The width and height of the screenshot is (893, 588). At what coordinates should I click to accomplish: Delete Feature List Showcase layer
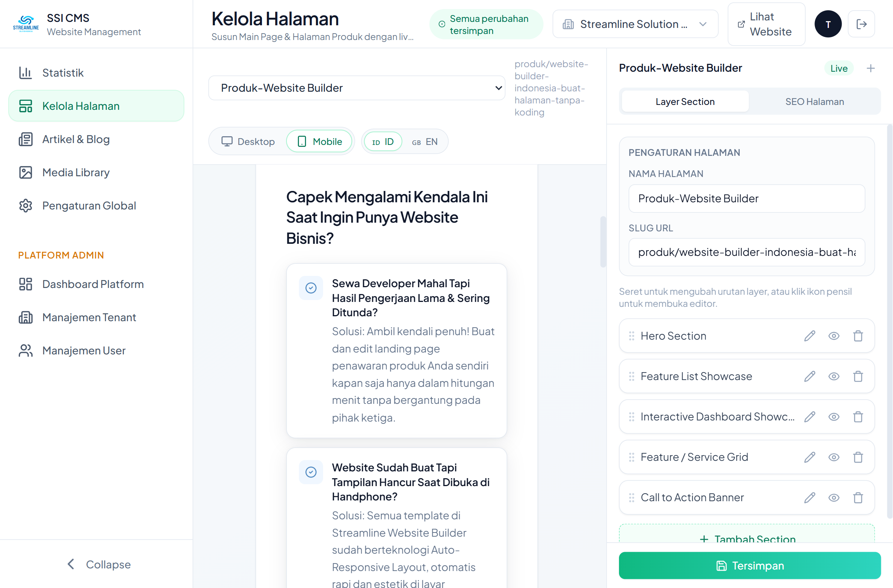point(858,376)
